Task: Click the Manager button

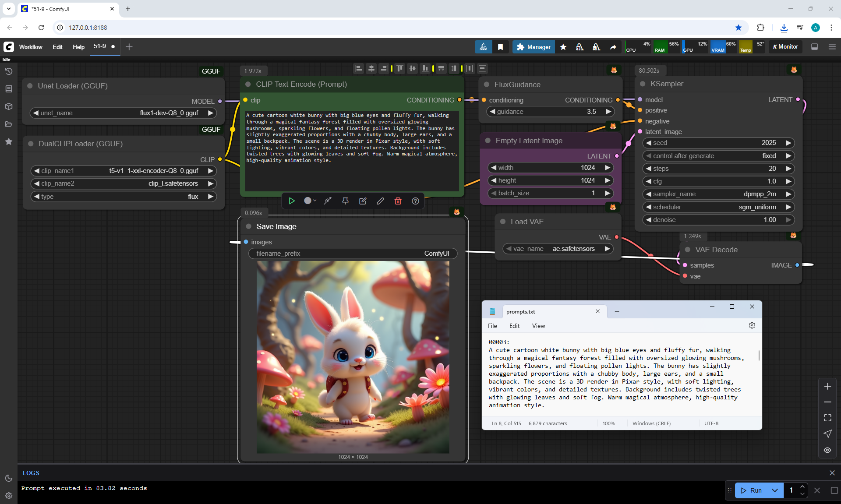Action: [x=534, y=47]
